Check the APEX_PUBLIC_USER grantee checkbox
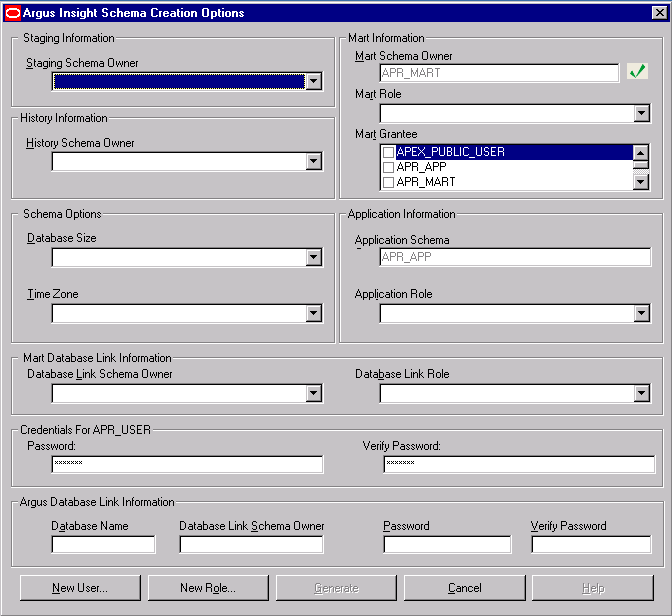 (x=388, y=152)
